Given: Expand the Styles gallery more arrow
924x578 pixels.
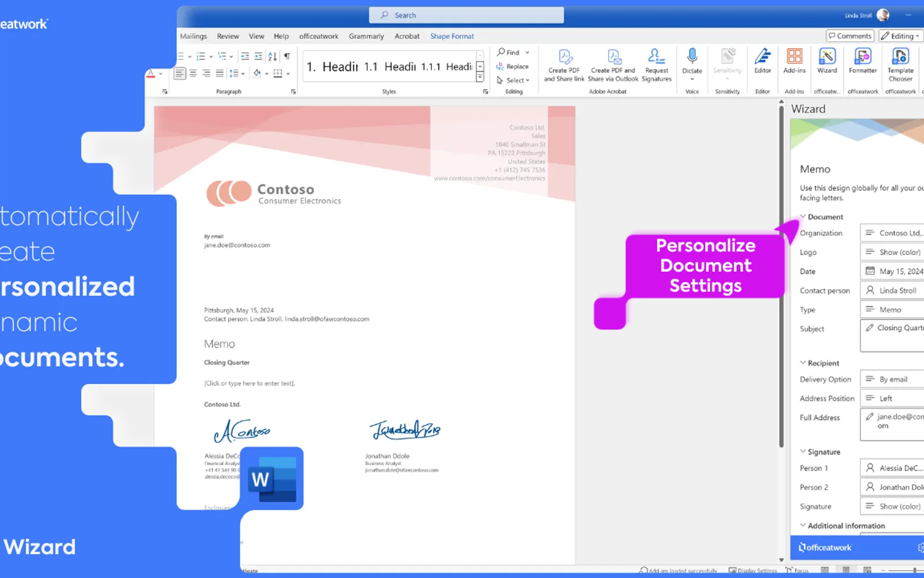Looking at the screenshot, I should pyautogui.click(x=480, y=77).
